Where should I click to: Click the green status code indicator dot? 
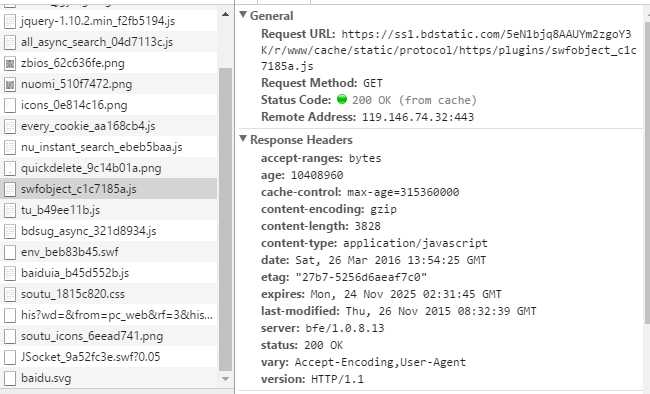pyautogui.click(x=342, y=100)
